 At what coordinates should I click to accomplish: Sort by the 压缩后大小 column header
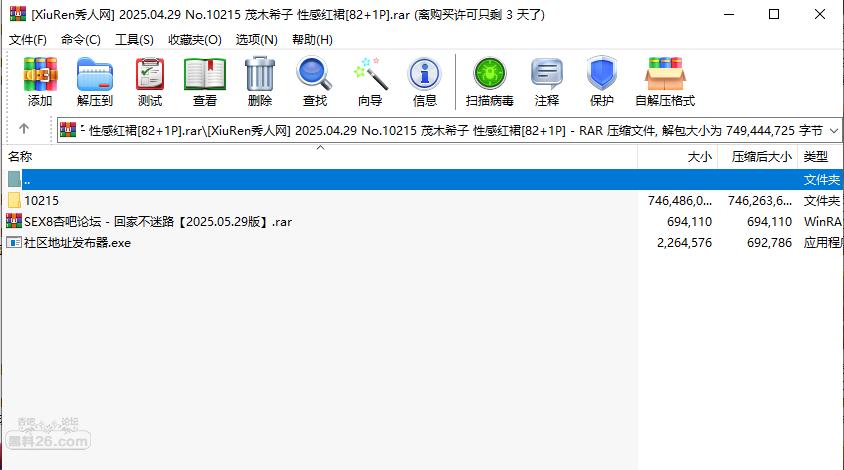[x=758, y=157]
